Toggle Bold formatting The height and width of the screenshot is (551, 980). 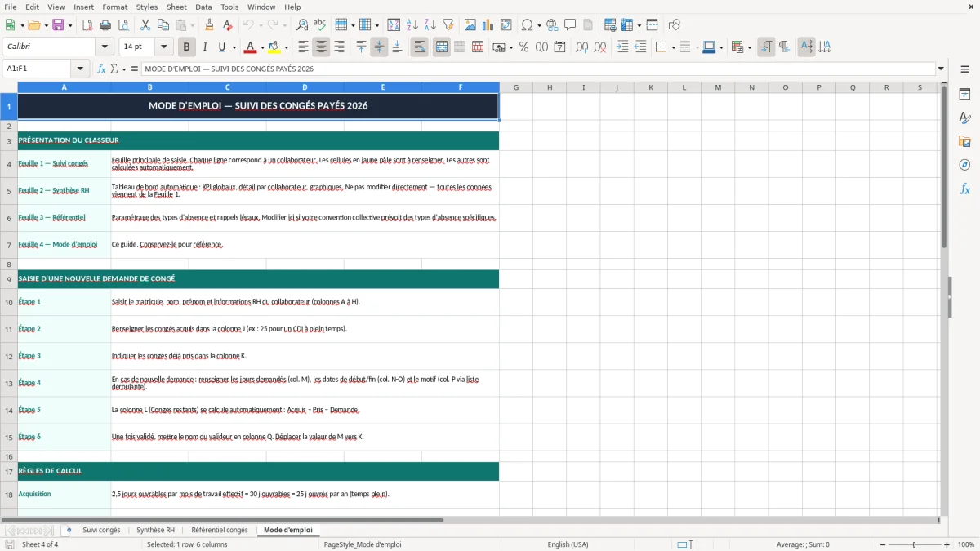186,47
